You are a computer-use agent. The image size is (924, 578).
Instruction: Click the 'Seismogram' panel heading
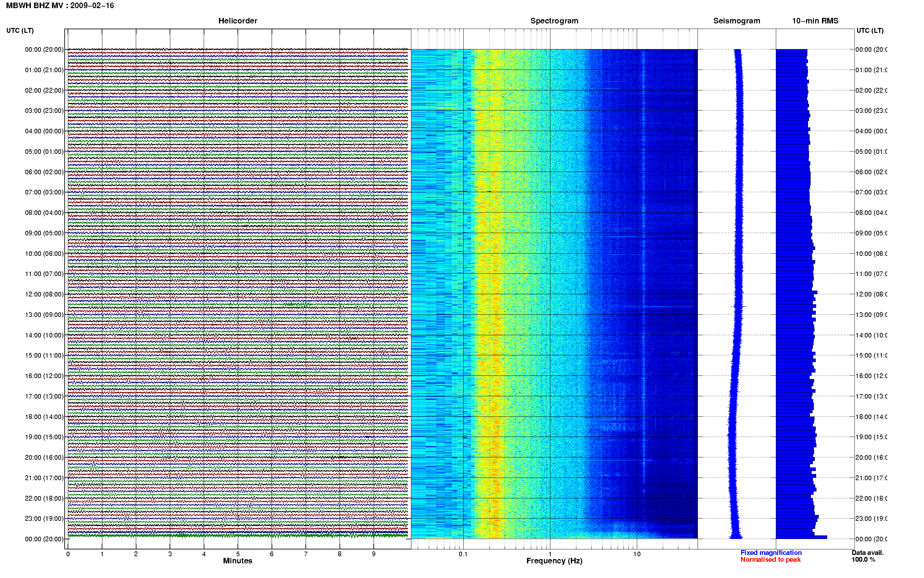737,21
